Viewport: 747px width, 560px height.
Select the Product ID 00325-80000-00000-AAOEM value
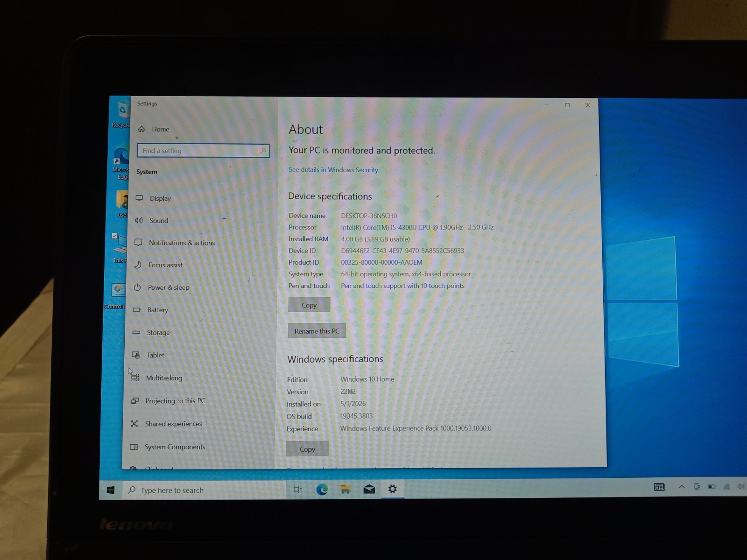[x=381, y=262]
